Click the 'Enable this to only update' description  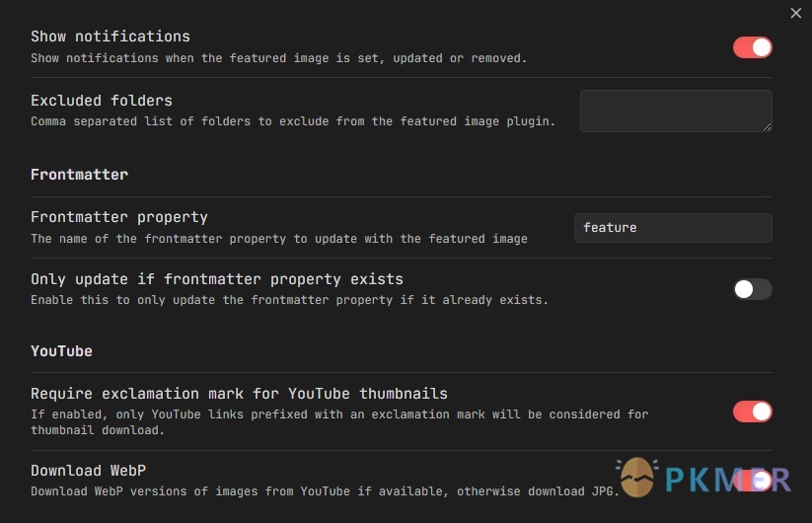289,300
